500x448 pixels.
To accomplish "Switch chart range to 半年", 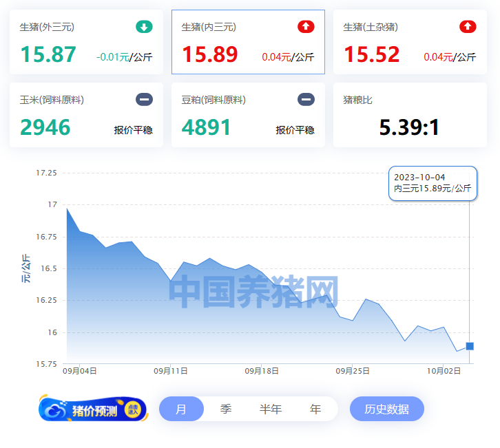I will tap(271, 409).
